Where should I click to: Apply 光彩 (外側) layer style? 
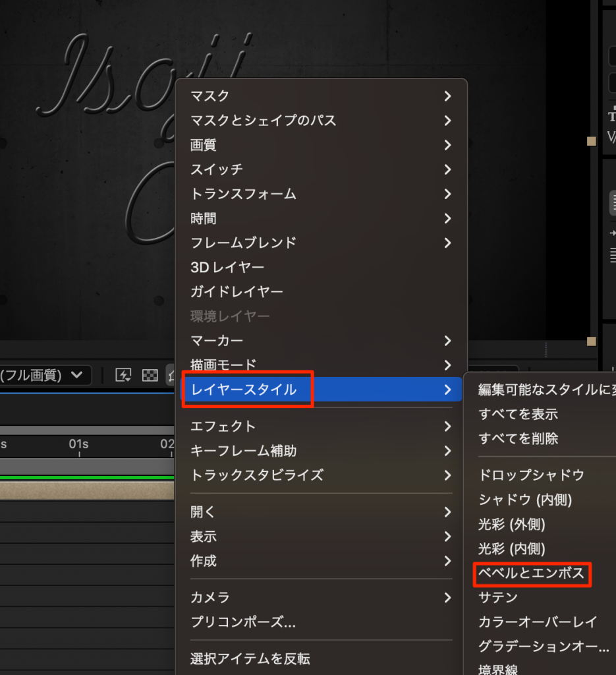pyautogui.click(x=512, y=524)
